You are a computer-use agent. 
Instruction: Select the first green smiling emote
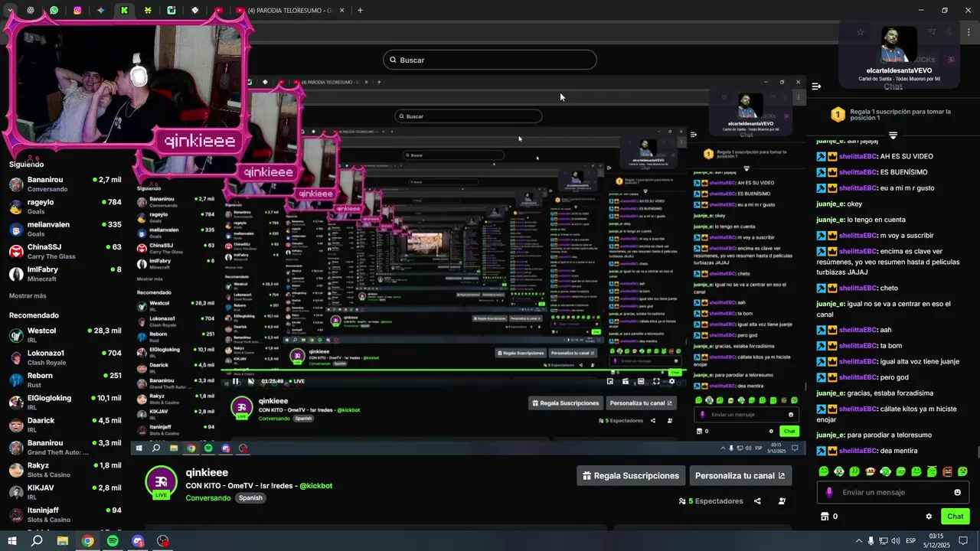pyautogui.click(x=824, y=471)
